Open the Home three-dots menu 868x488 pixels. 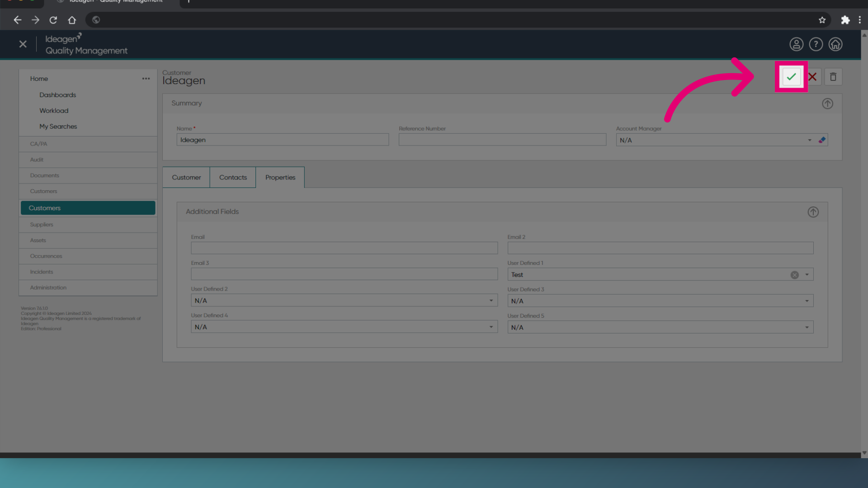click(x=146, y=79)
